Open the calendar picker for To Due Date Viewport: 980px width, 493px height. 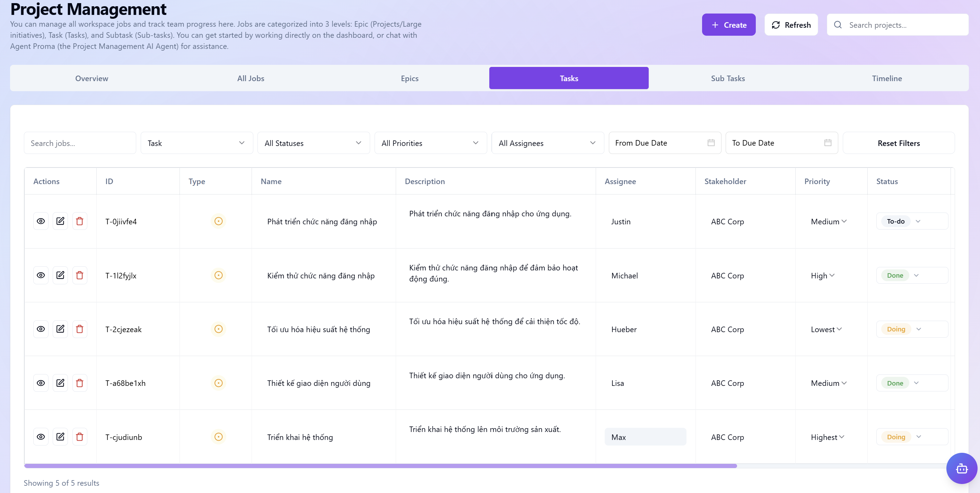[x=827, y=143]
